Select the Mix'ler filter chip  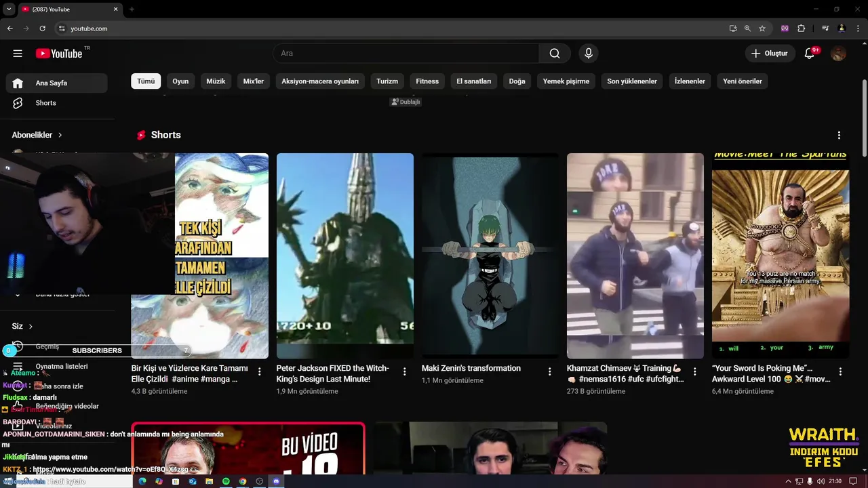point(254,81)
